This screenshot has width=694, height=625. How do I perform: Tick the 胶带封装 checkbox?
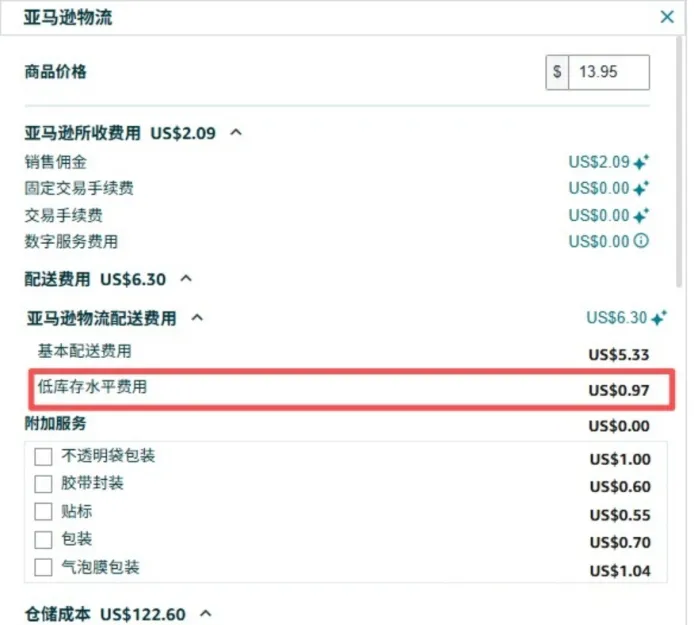[43, 484]
